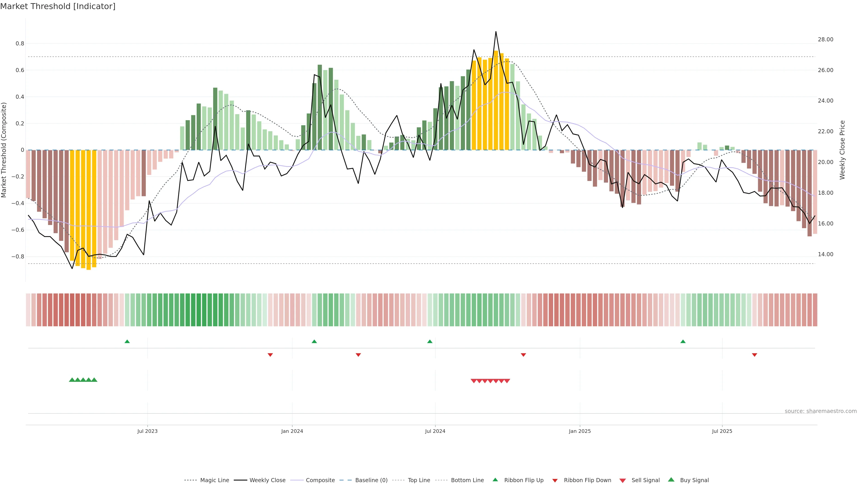
Task: Click the green flip-up marker just before Jul 2024
Action: point(430,342)
